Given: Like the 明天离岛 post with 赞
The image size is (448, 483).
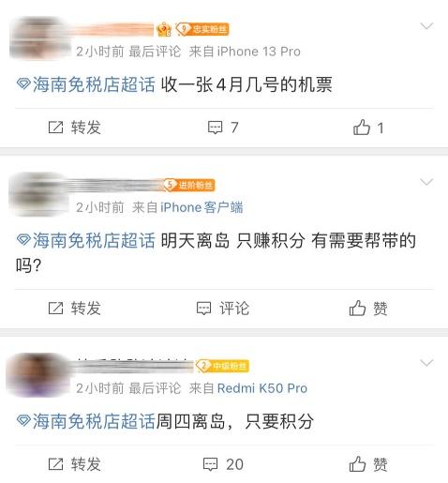Looking at the screenshot, I should pos(368,309).
